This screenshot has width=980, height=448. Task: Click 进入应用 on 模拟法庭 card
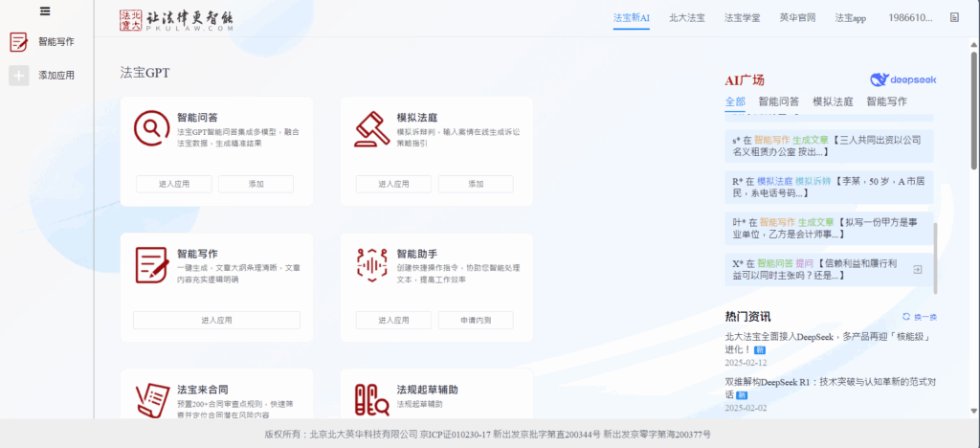pyautogui.click(x=393, y=184)
